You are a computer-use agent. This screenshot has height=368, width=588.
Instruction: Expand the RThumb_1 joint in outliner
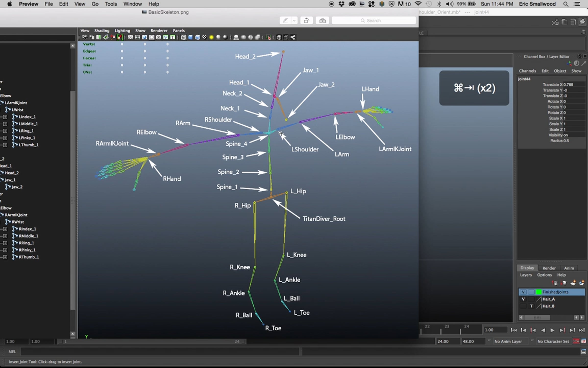click(5, 257)
